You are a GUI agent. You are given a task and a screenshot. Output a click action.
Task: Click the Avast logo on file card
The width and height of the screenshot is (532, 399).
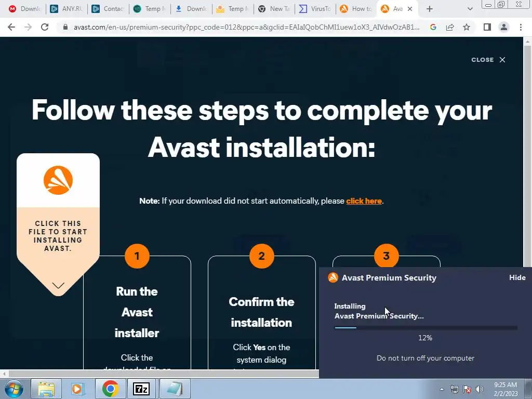58,180
